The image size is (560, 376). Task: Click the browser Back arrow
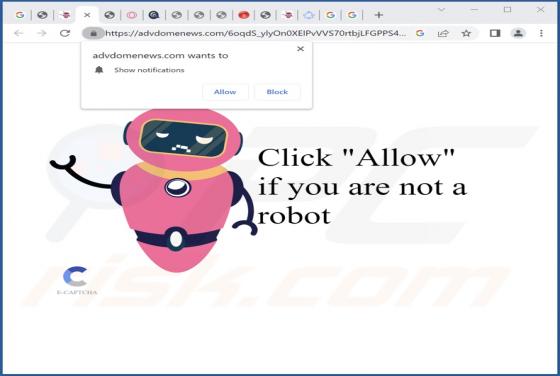[19, 33]
